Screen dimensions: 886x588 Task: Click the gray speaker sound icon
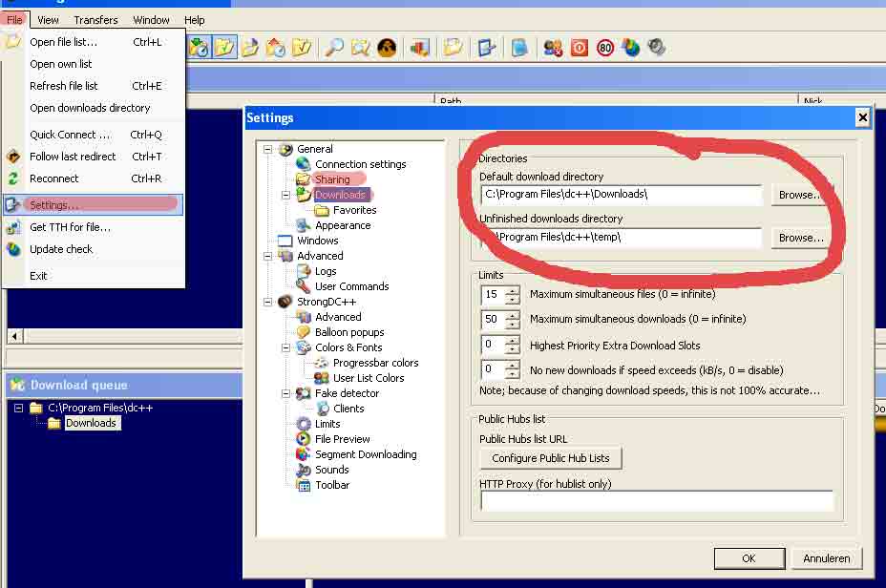coord(657,48)
